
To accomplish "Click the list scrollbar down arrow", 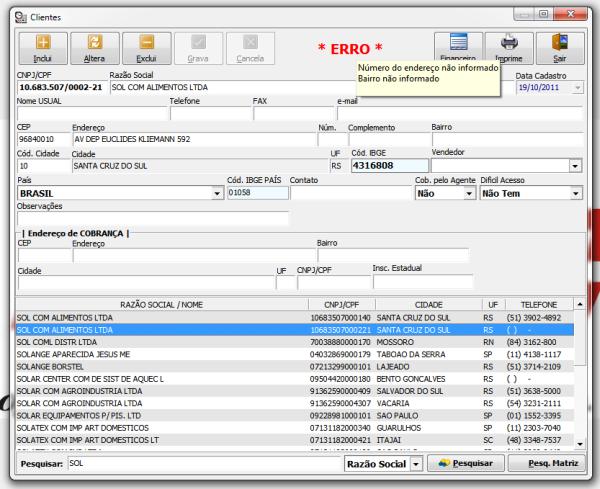I will 580,444.
